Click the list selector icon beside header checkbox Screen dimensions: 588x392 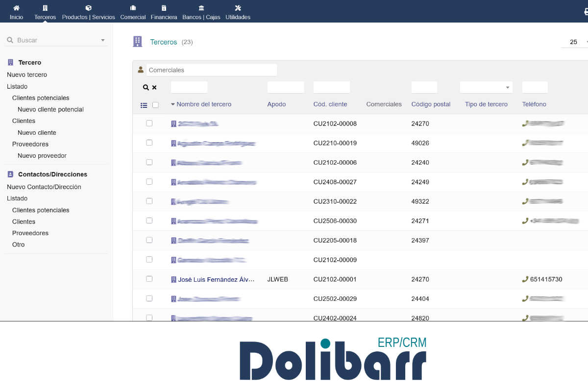pos(144,105)
